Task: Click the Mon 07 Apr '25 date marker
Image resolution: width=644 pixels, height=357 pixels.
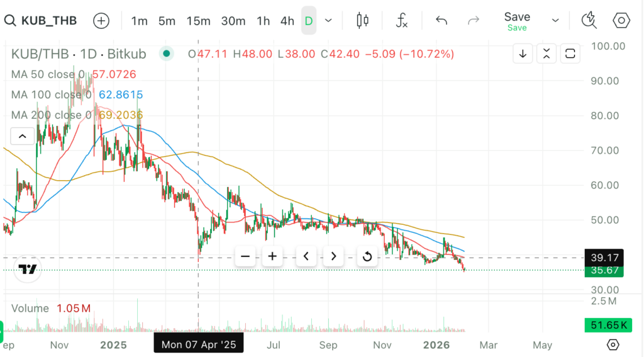Action: click(199, 344)
